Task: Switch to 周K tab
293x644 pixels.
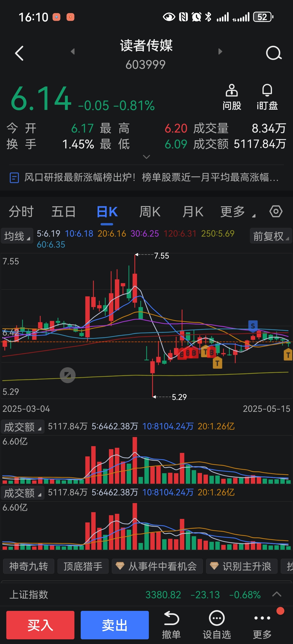Action: tap(150, 212)
